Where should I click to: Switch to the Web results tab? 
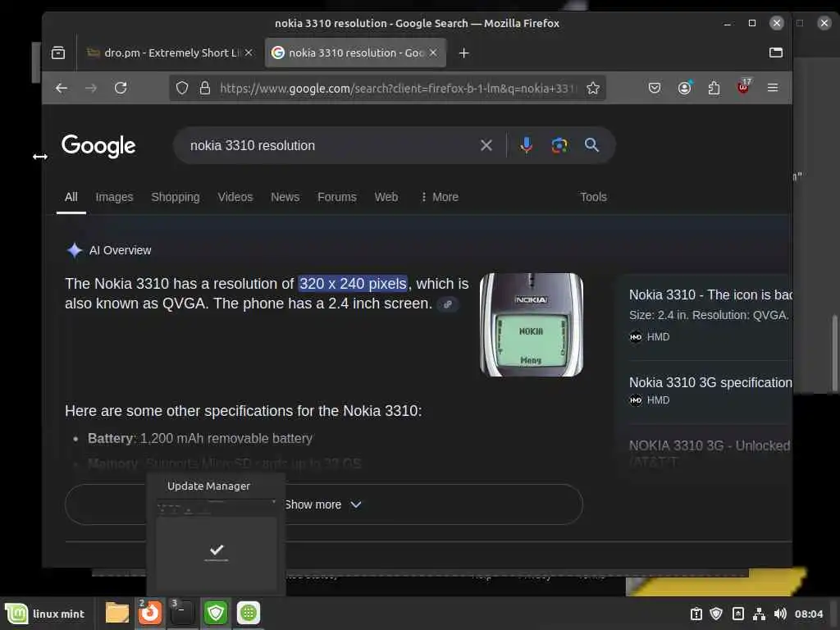(386, 197)
